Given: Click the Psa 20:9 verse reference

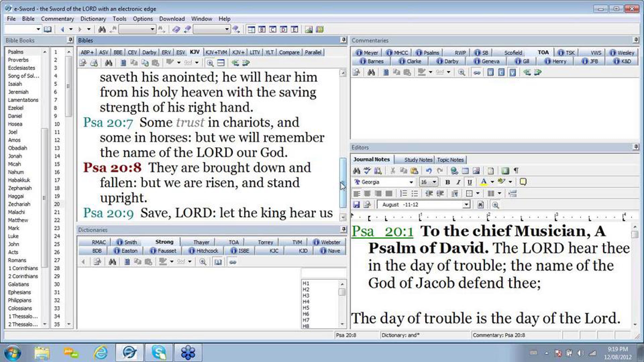Looking at the screenshot, I should pyautogui.click(x=108, y=213).
